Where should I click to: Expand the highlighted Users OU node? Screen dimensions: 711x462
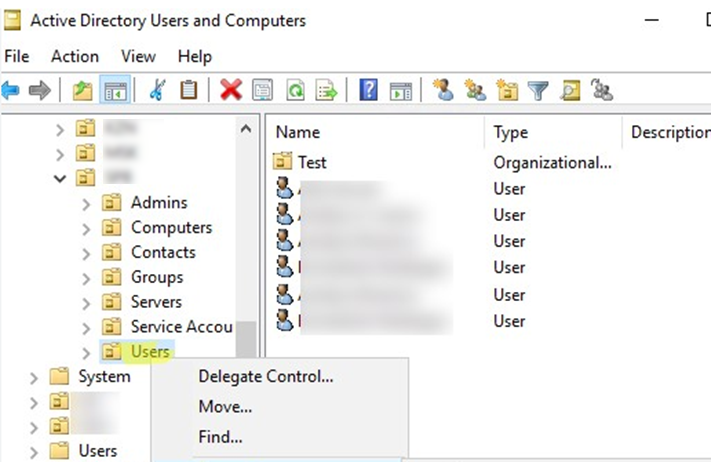click(86, 353)
